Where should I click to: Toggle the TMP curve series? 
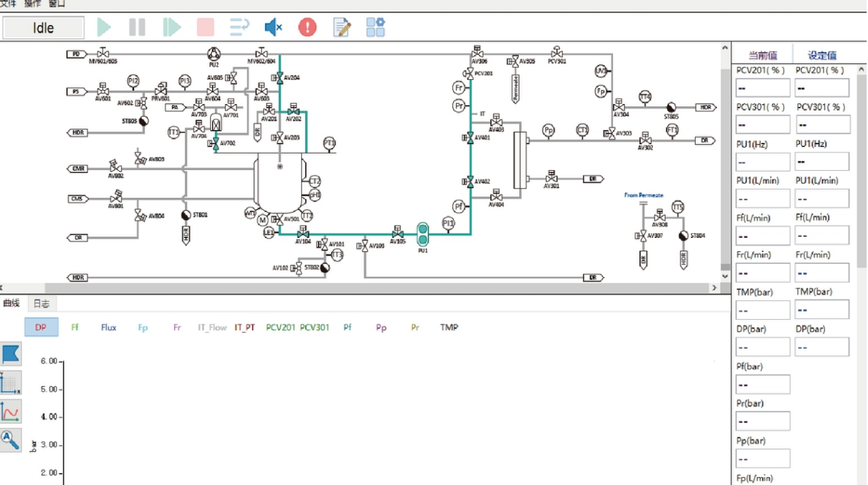(449, 327)
